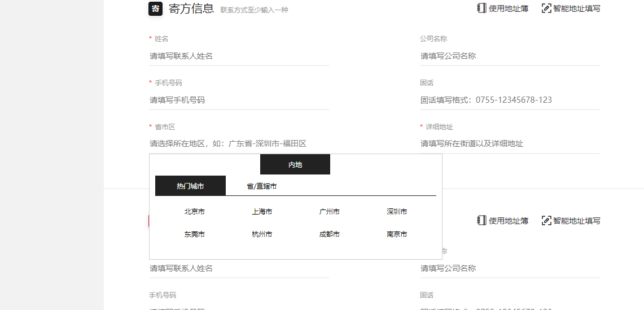Open the sender 省市区 region selector
Screen dimensions: 644x310
pyautogui.click(x=239, y=144)
